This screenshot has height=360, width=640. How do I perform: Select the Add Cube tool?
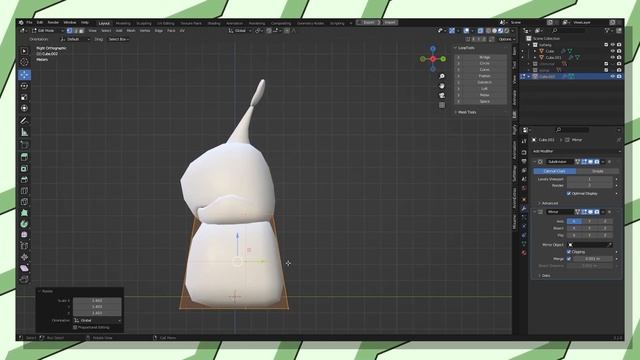click(24, 144)
